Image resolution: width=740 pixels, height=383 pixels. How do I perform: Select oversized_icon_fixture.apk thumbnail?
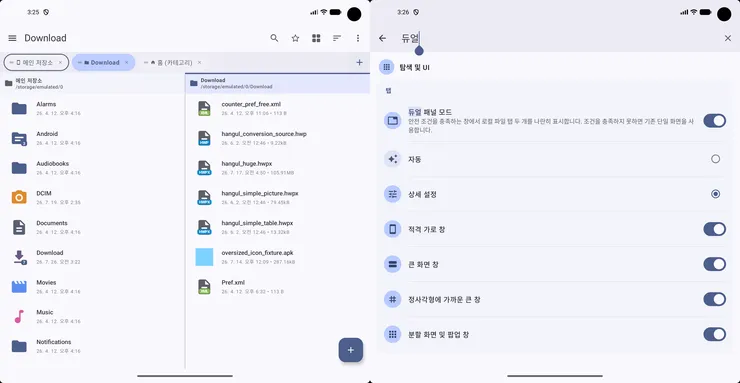204,257
